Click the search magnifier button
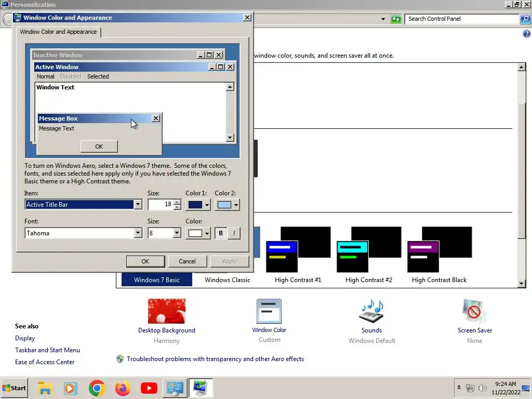The height and width of the screenshot is (399, 532). pyautogui.click(x=525, y=19)
